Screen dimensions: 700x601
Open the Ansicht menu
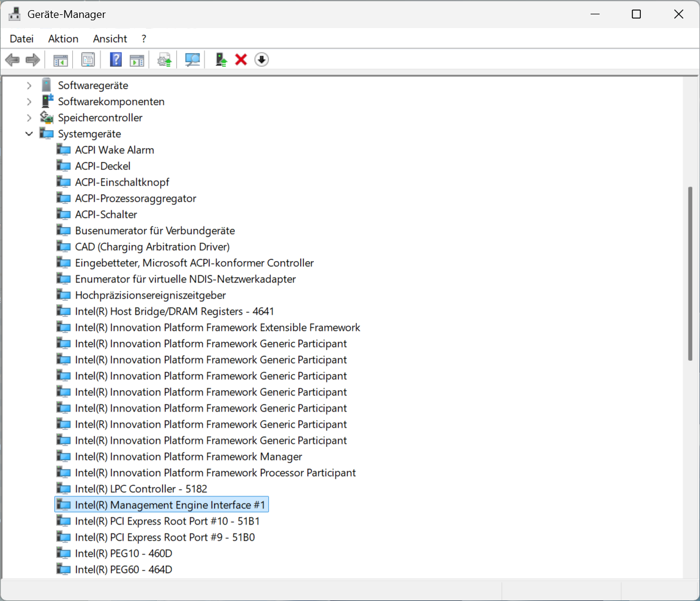110,39
